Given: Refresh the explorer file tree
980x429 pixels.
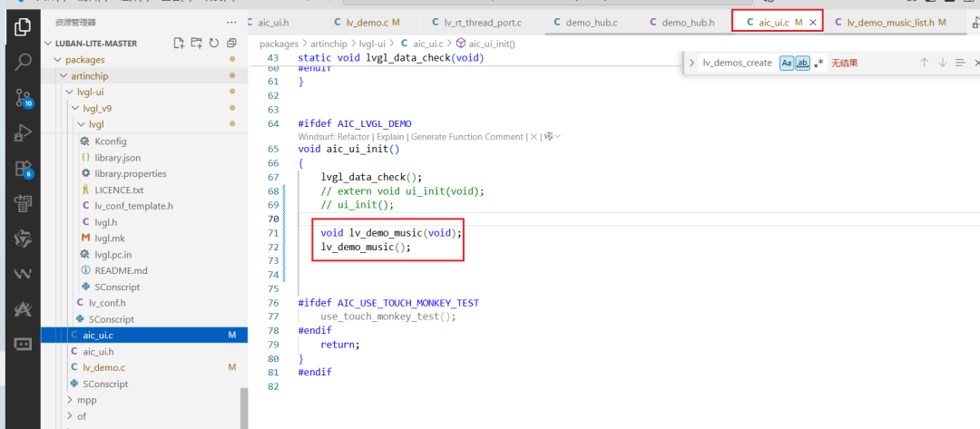Looking at the screenshot, I should tap(214, 44).
